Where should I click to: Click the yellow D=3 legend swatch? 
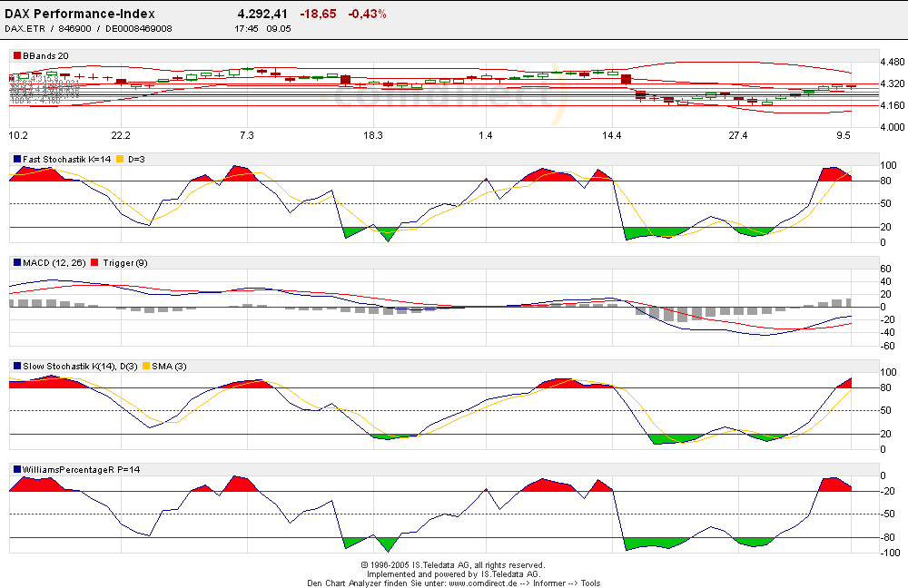coord(121,159)
